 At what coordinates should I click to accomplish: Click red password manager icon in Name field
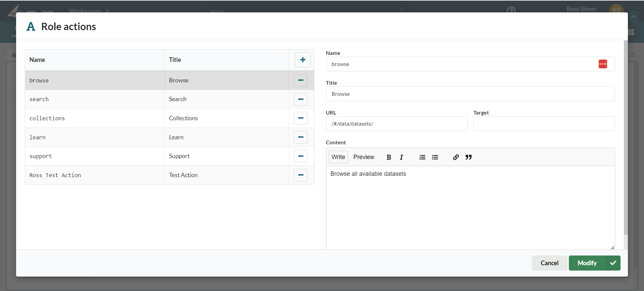[x=603, y=64]
